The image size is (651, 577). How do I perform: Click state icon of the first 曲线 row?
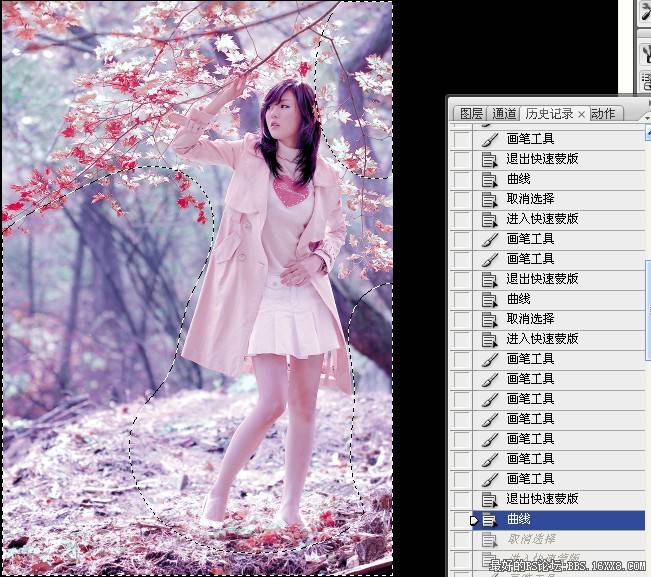[x=489, y=179]
